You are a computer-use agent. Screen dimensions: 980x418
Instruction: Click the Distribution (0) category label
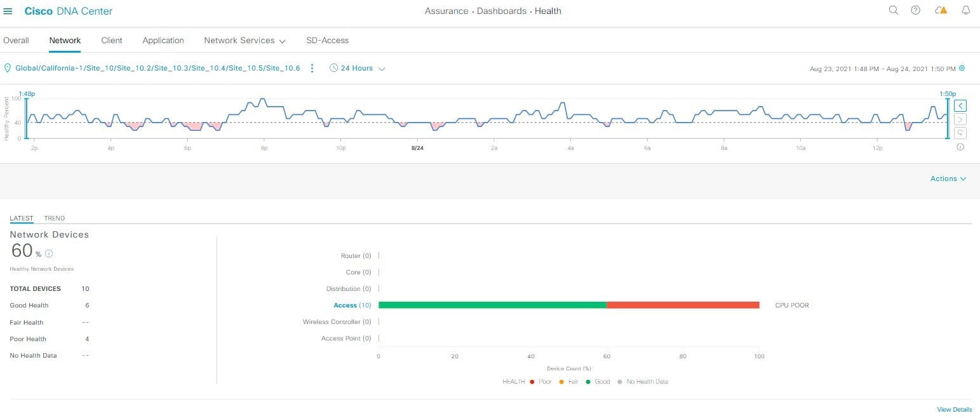point(349,288)
